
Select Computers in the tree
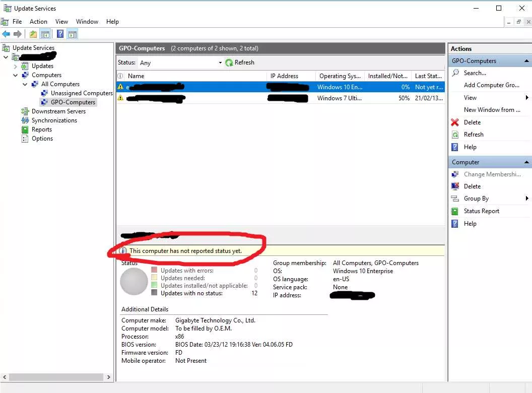pyautogui.click(x=46, y=75)
